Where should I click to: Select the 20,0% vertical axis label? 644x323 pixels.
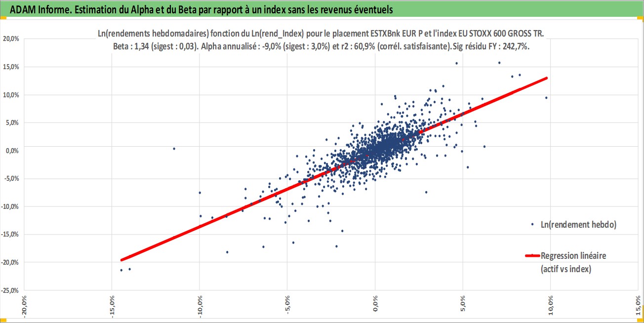tap(11, 39)
